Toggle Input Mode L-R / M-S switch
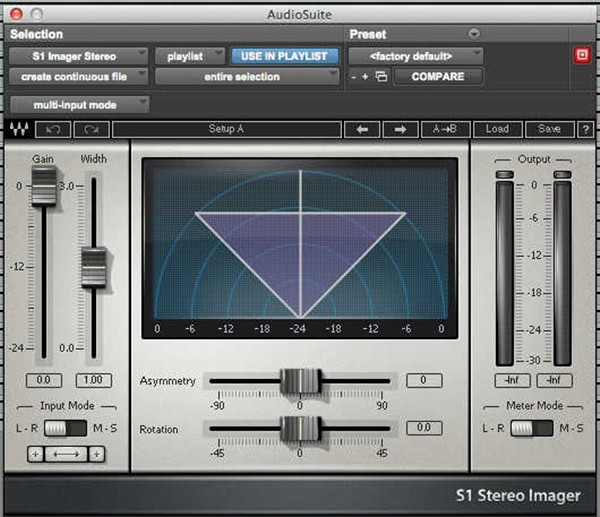The image size is (600, 517). (x=65, y=428)
